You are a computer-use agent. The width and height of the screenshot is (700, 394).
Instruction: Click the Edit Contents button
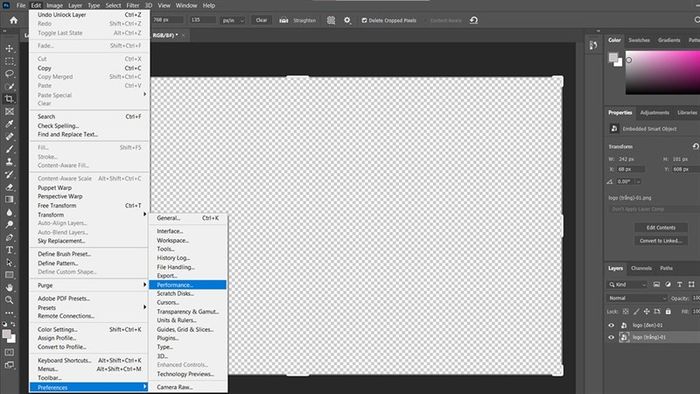661,228
